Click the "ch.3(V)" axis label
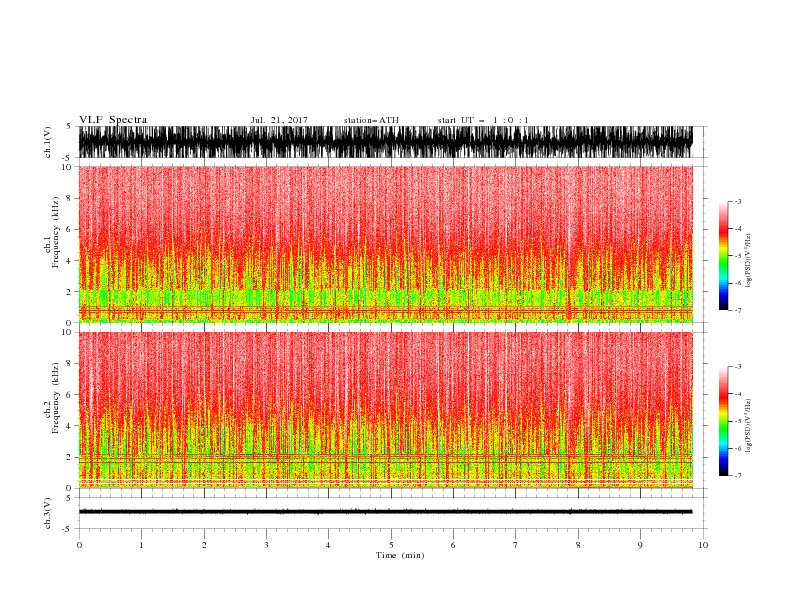Viewport: 792px width, 612px height. (x=48, y=513)
